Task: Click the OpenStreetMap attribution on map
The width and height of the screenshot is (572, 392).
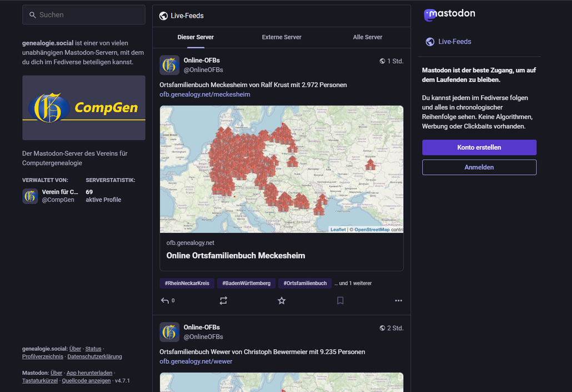Action: [x=372, y=229]
